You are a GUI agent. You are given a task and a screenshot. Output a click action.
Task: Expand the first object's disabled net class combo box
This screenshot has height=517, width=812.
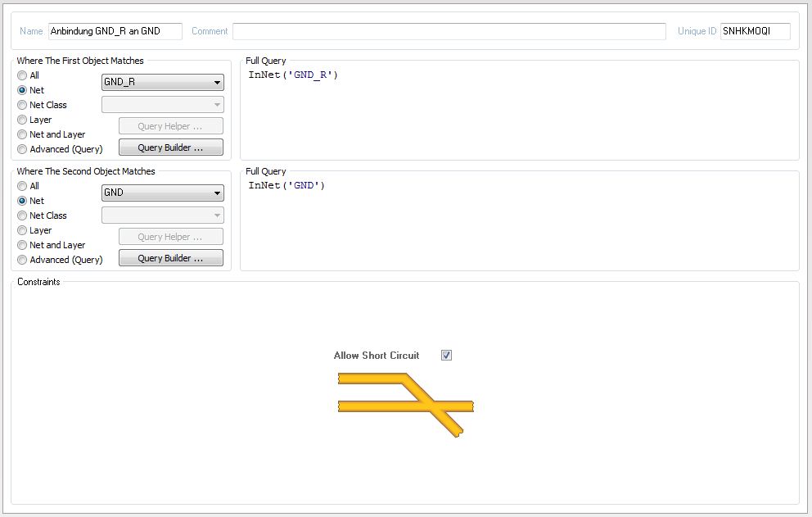tap(163, 105)
